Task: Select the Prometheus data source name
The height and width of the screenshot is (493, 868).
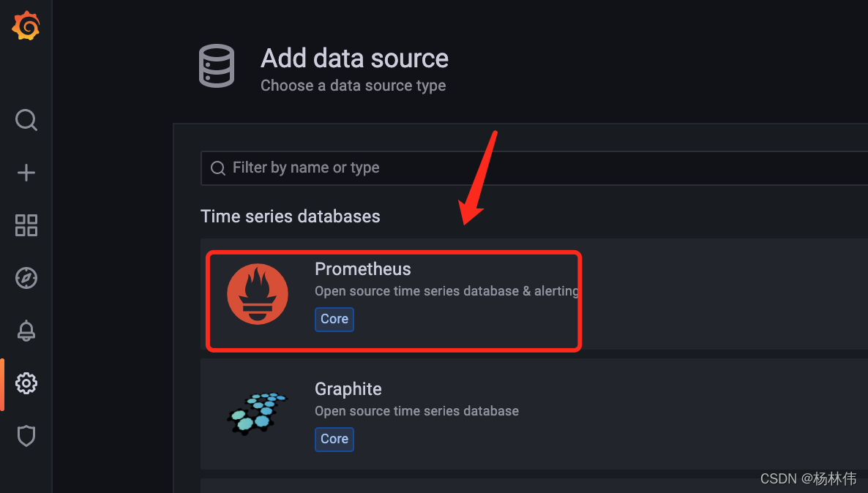Action: pyautogui.click(x=362, y=269)
